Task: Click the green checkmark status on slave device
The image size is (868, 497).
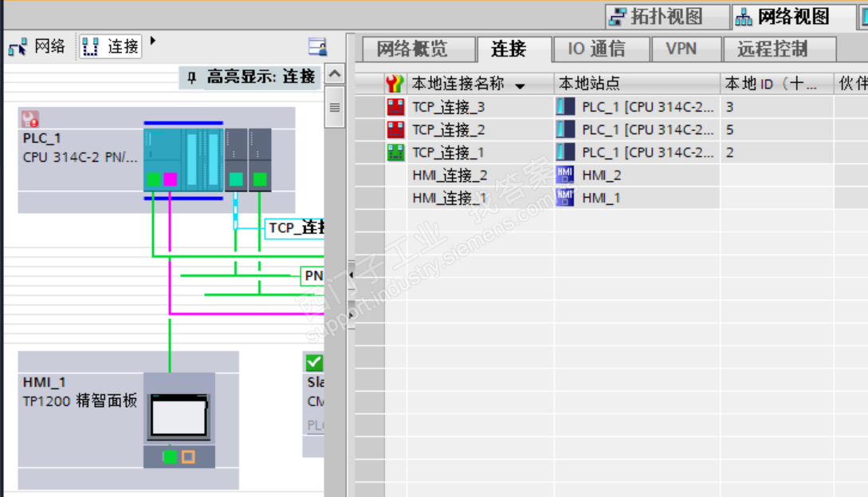Action: click(314, 363)
